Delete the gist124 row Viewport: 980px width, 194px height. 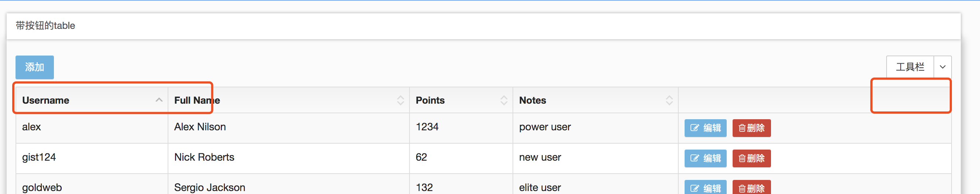[x=751, y=158]
